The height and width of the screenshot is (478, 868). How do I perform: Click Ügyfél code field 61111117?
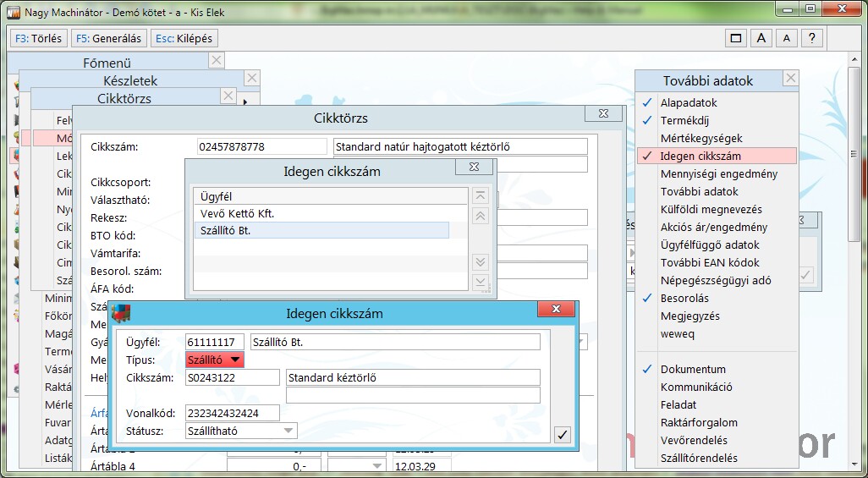(215, 343)
